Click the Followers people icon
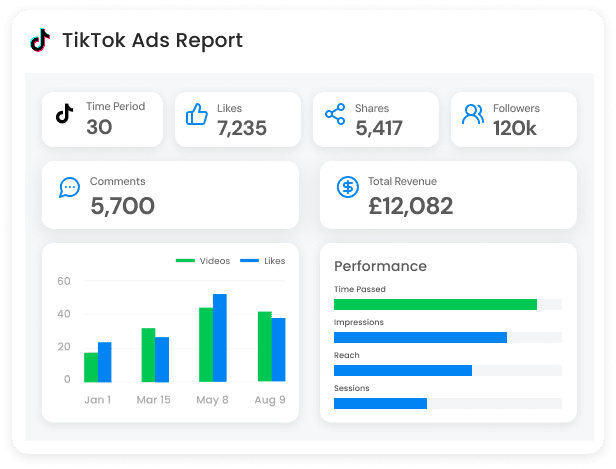Screen dimensions: 616x469 473,114
